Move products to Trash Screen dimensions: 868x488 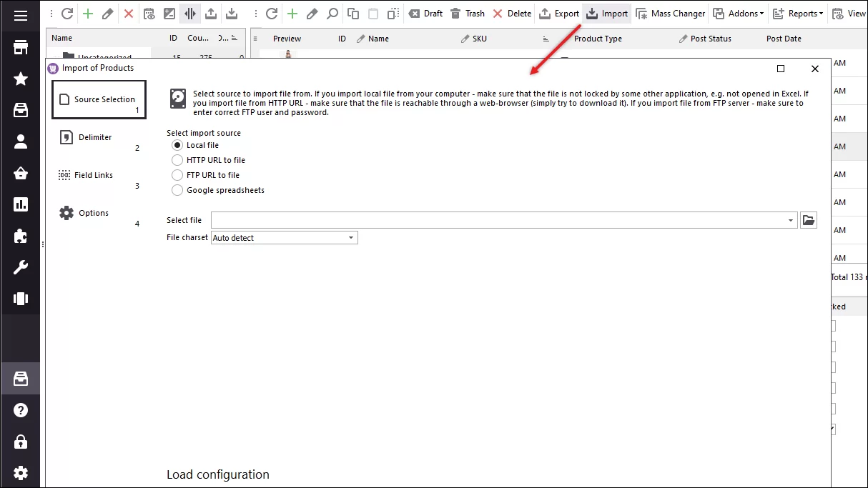pyautogui.click(x=468, y=13)
